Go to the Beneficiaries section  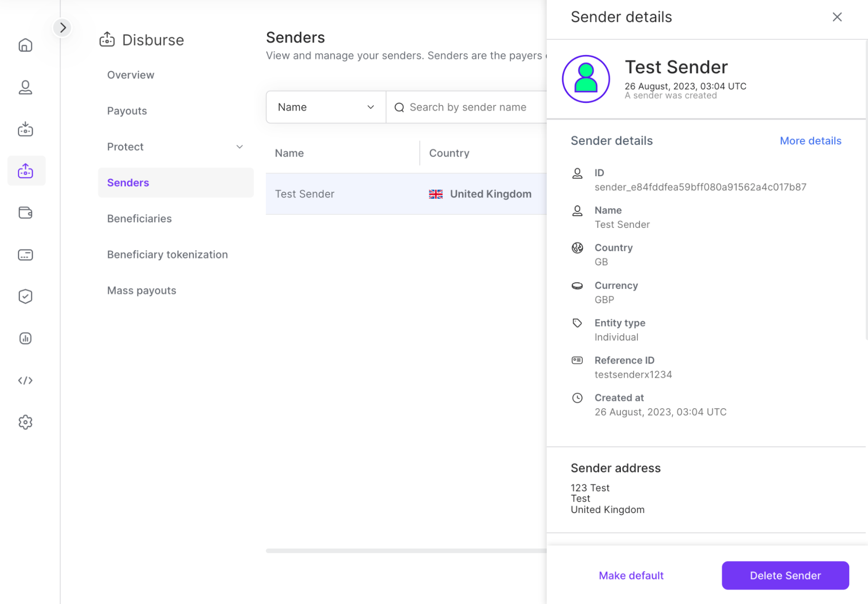(139, 218)
